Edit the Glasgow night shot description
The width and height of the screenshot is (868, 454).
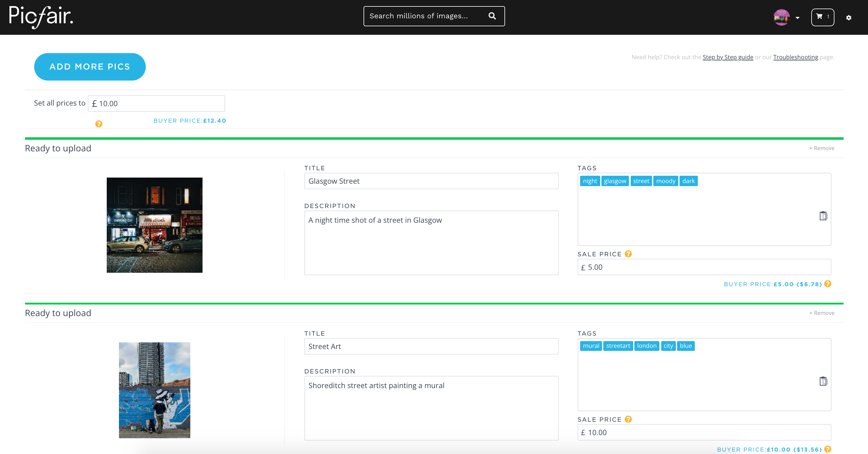coord(431,243)
